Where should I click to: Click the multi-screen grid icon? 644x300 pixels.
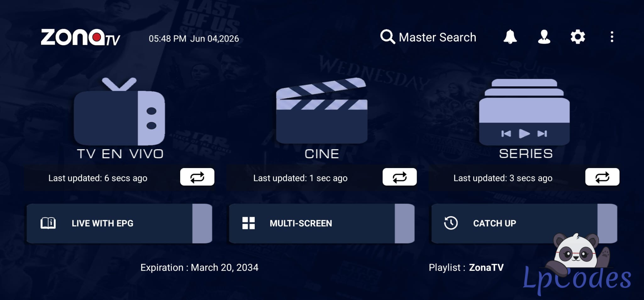(248, 223)
